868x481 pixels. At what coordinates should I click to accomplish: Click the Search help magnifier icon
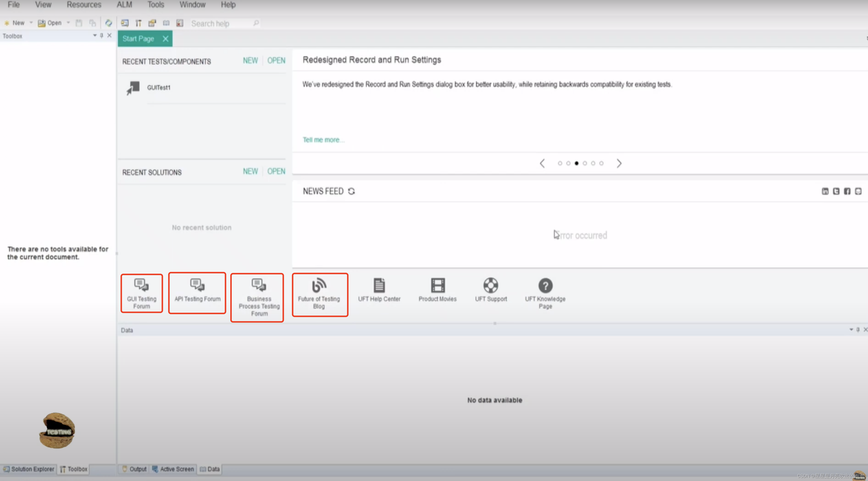[256, 23]
